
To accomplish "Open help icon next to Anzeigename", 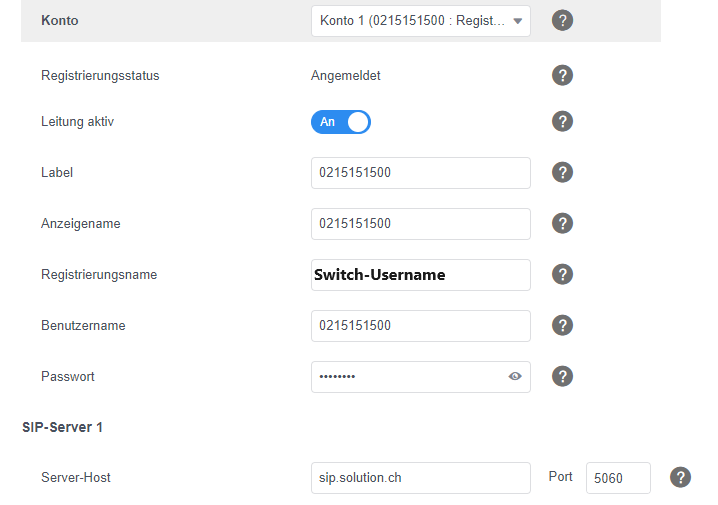I will pos(562,223).
